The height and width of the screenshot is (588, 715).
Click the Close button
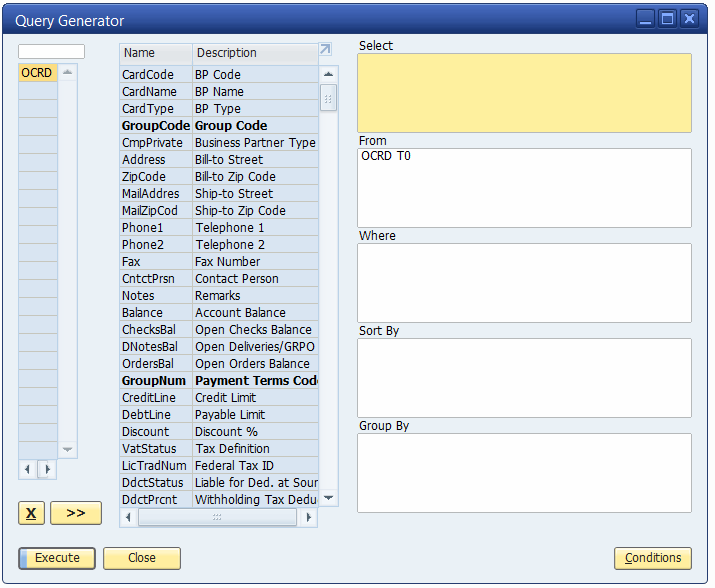tap(142, 558)
